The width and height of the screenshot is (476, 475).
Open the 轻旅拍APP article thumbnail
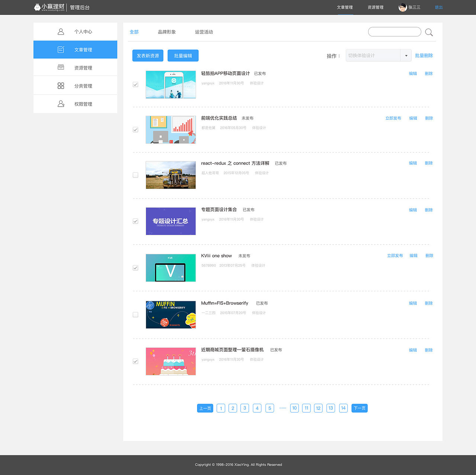click(171, 84)
